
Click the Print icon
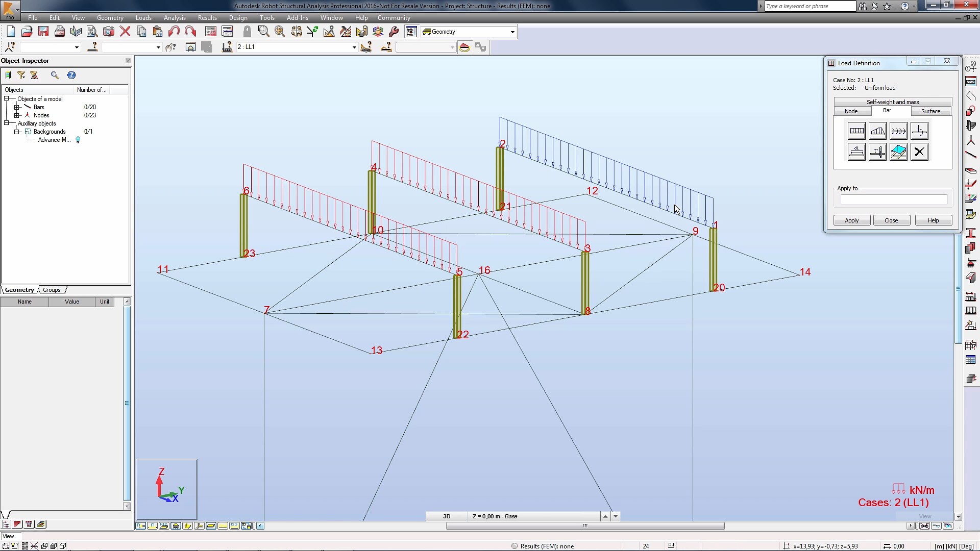point(60,32)
